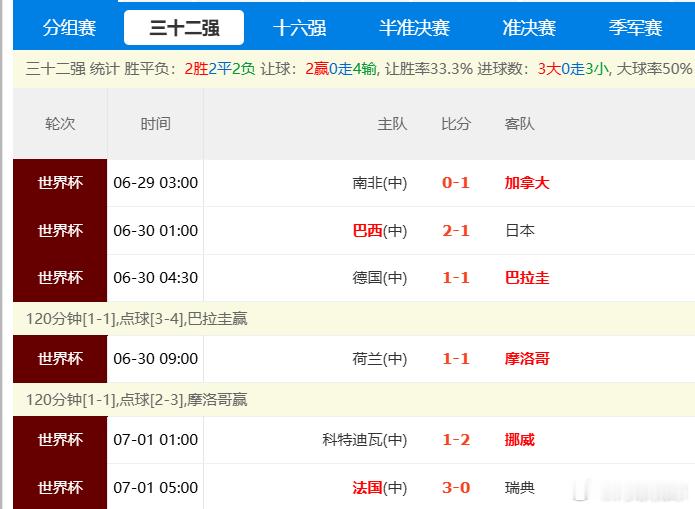Click the 让胜率33.3% statistic
Image resolution: width=695 pixels, height=509 pixels.
pos(429,69)
